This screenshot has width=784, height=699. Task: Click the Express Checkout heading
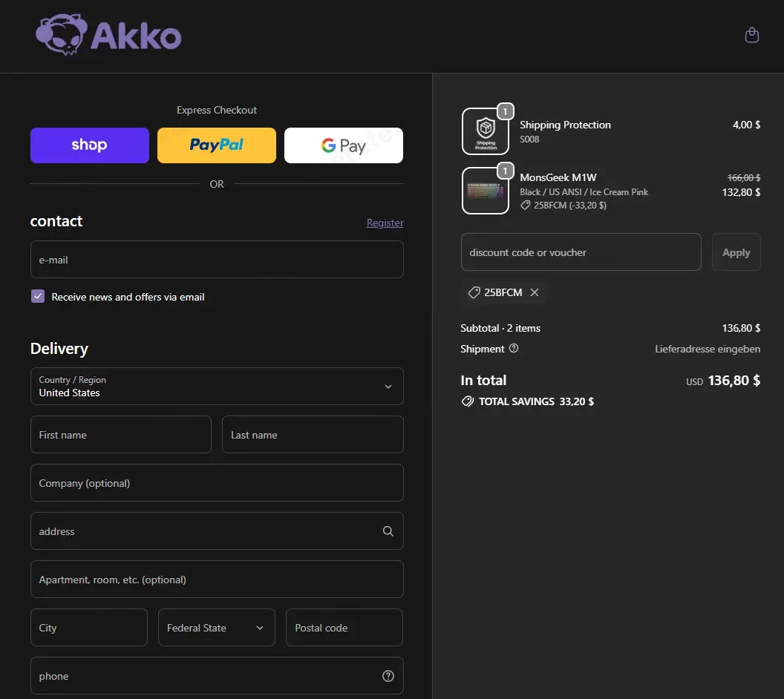[217, 110]
